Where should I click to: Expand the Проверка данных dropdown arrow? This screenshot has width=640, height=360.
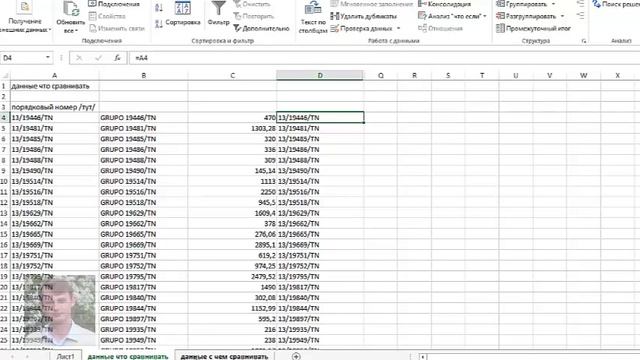click(398, 28)
